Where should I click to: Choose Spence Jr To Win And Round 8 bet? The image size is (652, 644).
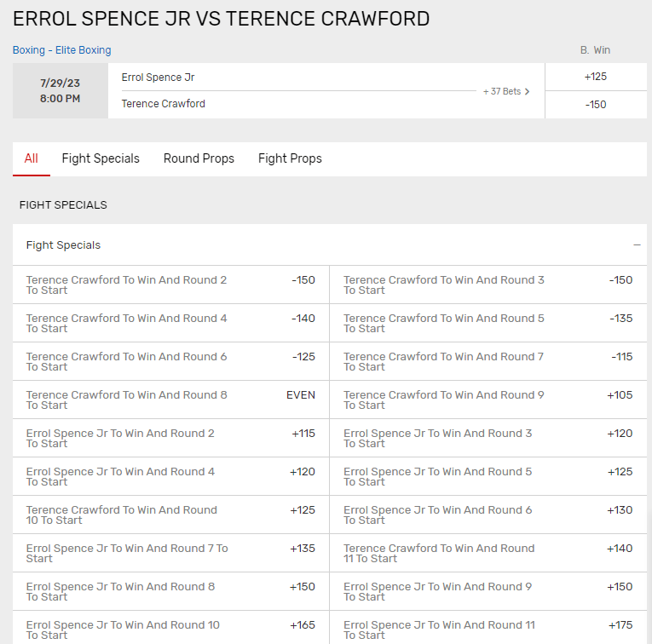pyautogui.click(x=171, y=591)
